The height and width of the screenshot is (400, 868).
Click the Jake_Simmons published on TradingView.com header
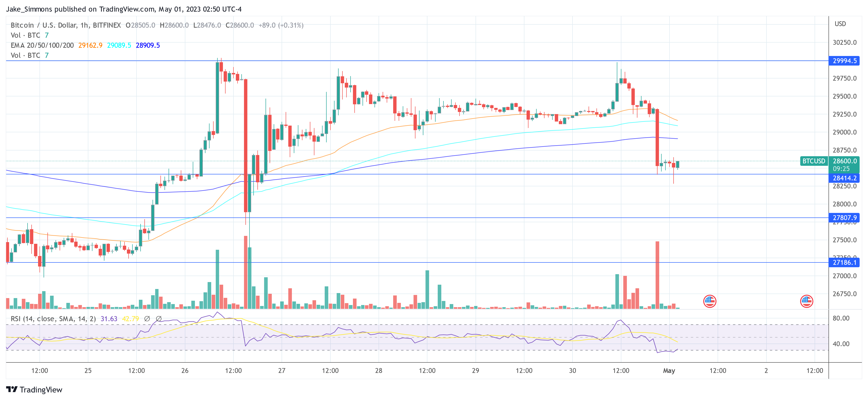124,9
